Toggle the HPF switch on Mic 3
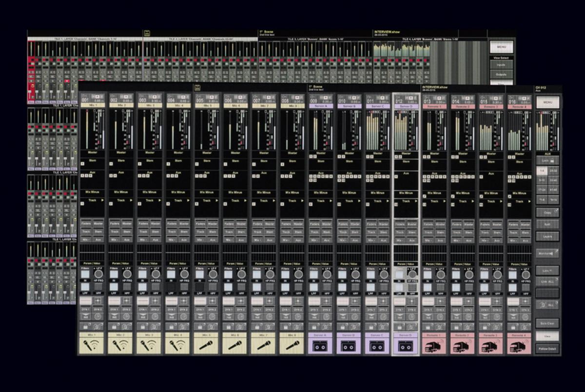Viewport: 585px width, 392px height. 156,287
